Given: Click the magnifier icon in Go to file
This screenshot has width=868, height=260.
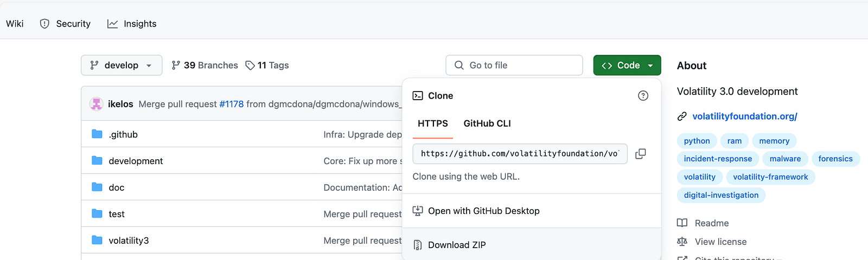Looking at the screenshot, I should pos(459,65).
